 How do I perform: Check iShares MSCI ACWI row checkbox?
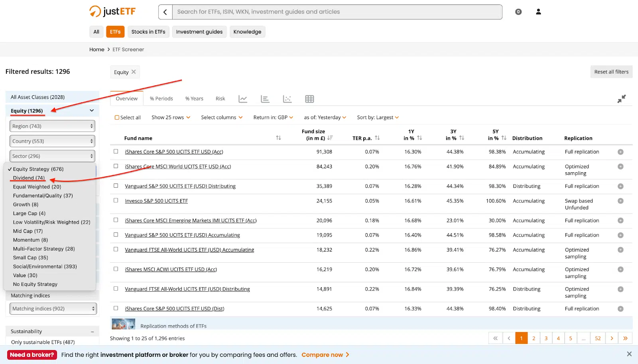tap(116, 269)
